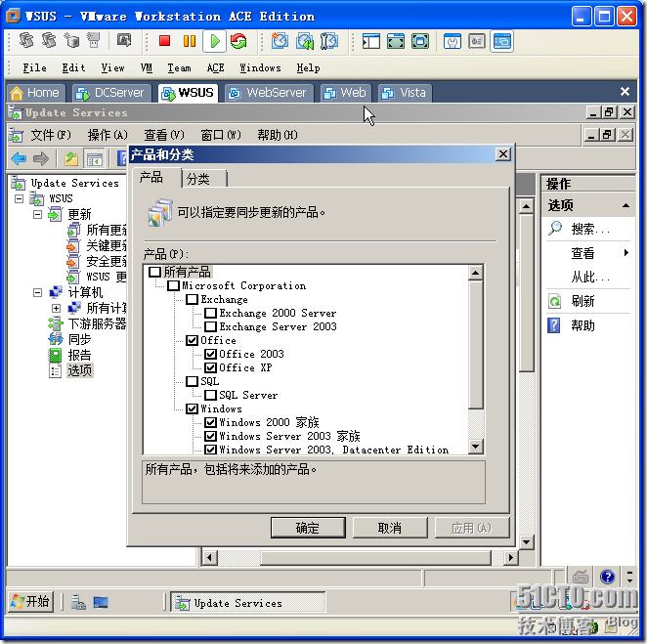647x644 pixels.
Task: Click the 应用(A) button
Action: click(472, 528)
